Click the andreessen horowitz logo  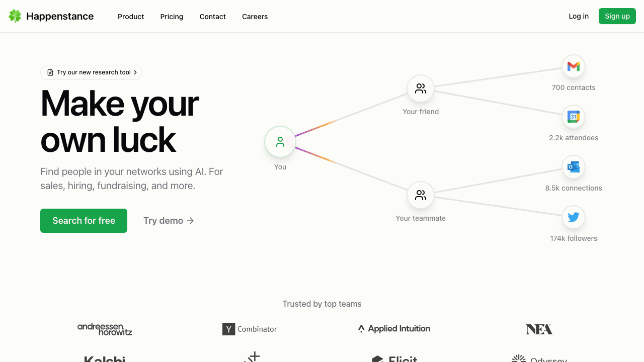click(x=105, y=329)
